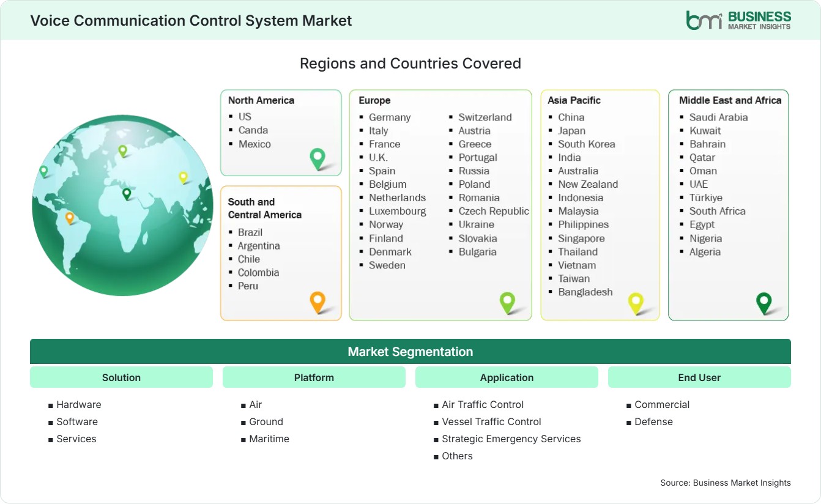The image size is (821, 504).
Task: Click 'France' in the Europe list
Action: click(x=385, y=144)
